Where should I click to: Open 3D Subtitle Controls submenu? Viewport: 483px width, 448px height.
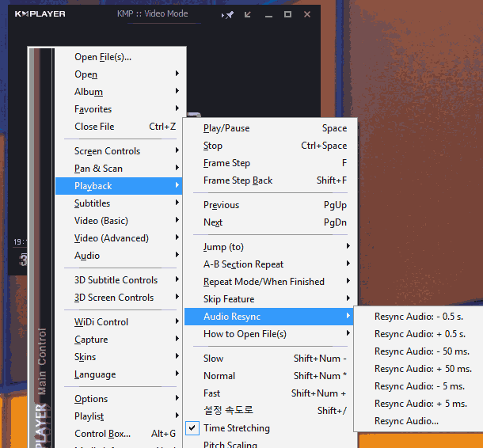point(120,280)
